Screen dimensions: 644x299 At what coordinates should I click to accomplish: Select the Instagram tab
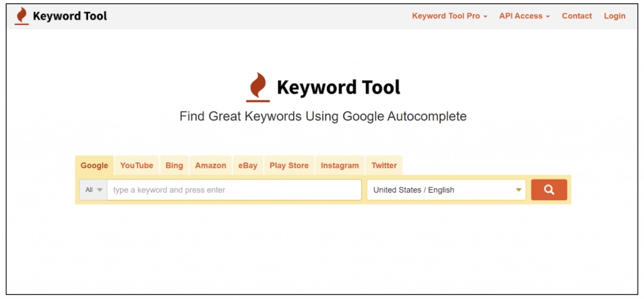click(340, 166)
